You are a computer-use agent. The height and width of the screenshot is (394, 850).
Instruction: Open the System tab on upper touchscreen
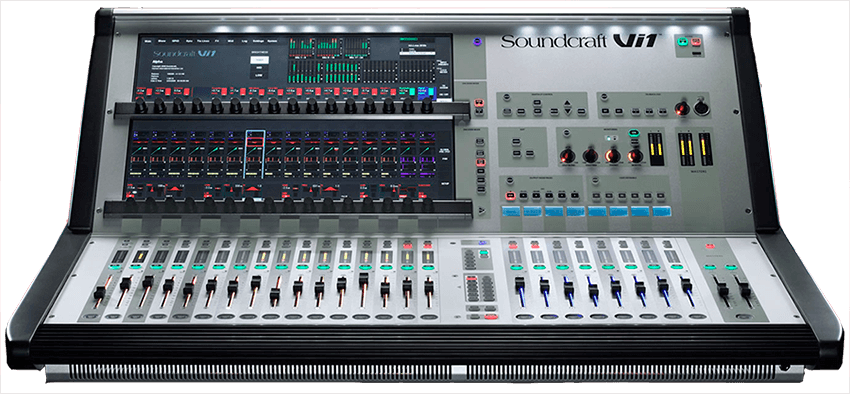point(273,41)
